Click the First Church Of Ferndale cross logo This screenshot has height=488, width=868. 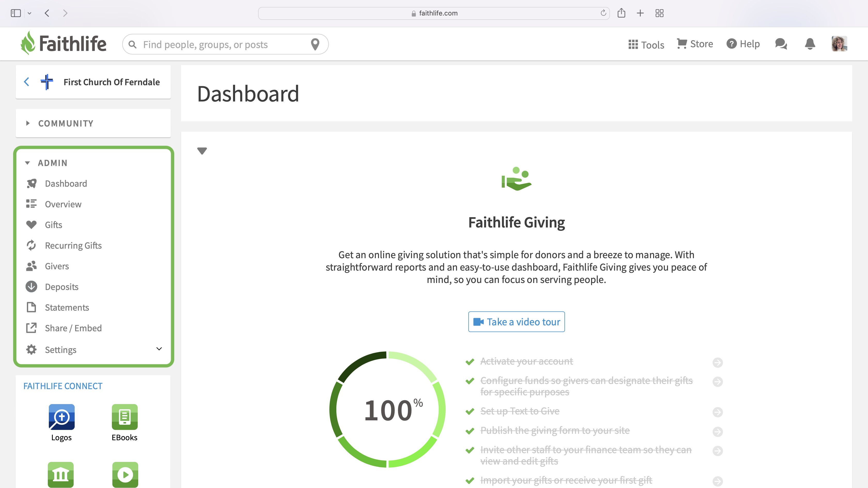click(47, 82)
